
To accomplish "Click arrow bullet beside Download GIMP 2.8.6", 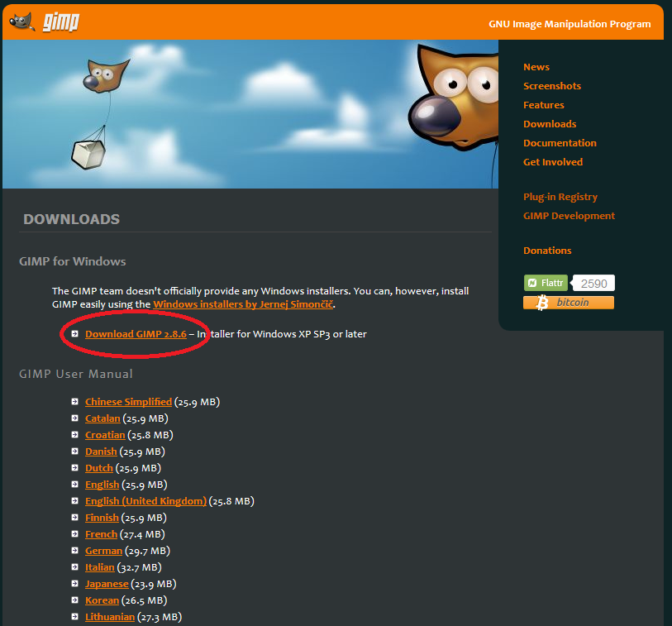I will [75, 333].
